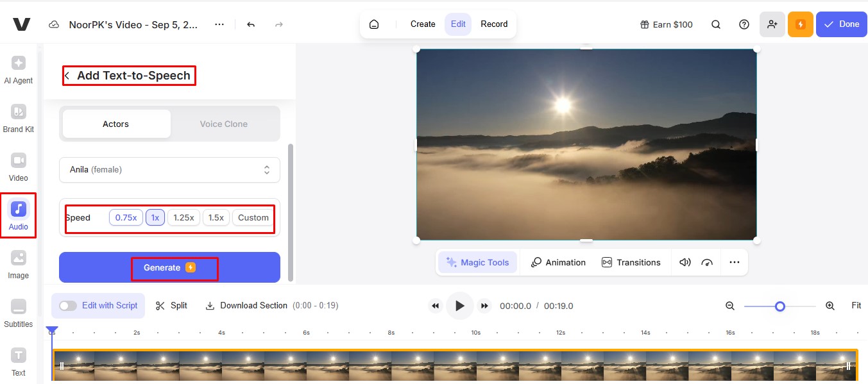The image size is (868, 384).
Task: Select the 1.25x speech speed
Action: [x=183, y=217]
